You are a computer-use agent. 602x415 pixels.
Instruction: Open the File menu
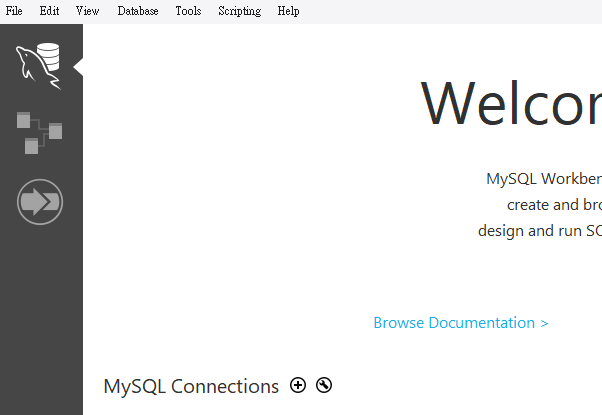14,11
